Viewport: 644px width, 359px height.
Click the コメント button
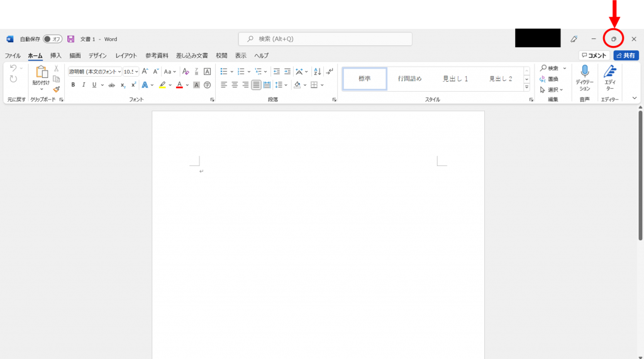click(x=593, y=55)
